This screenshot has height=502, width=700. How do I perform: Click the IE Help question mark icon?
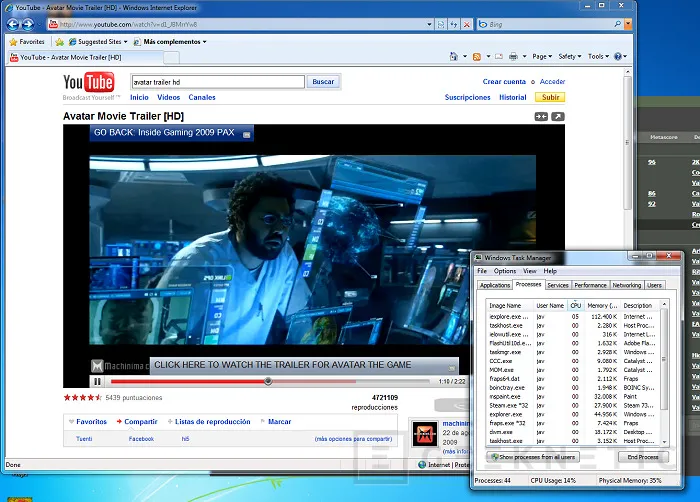618,56
